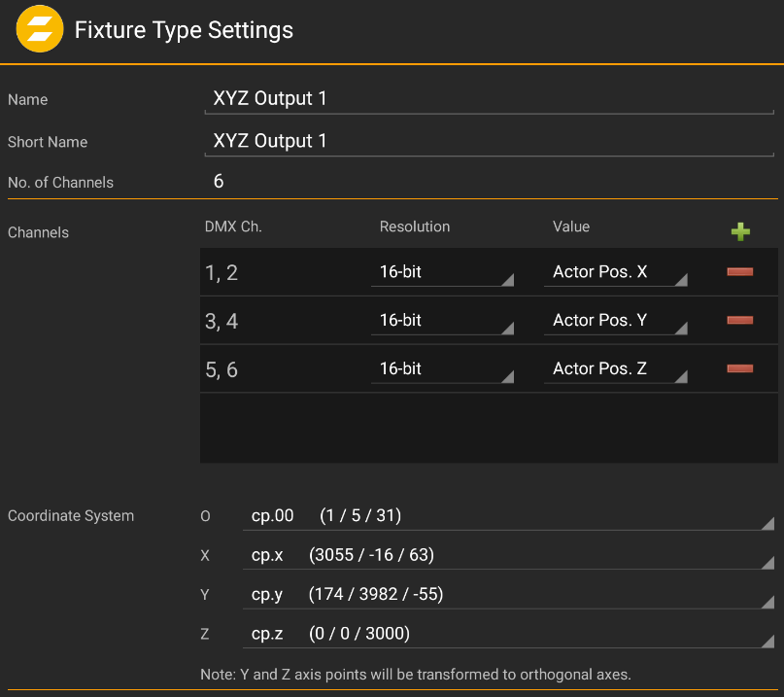Open resolution dropdown for channels 1, 2
The image size is (784, 697).
[442, 273]
